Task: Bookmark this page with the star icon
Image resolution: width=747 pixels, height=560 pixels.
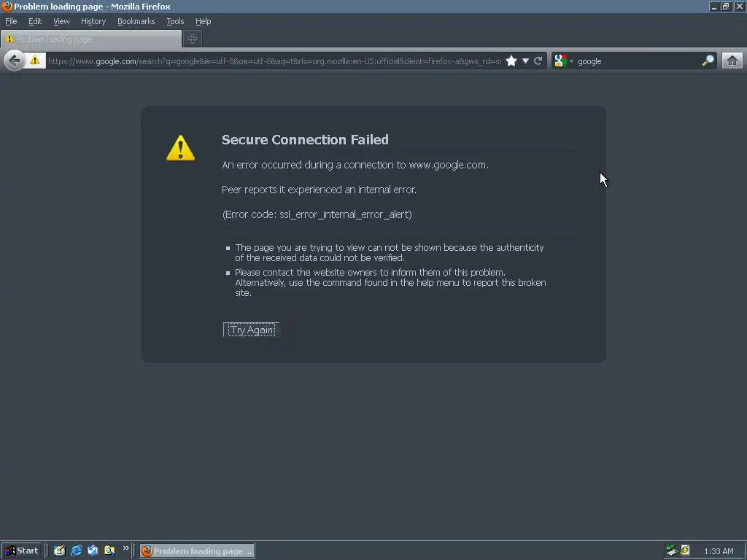Action: pos(511,61)
